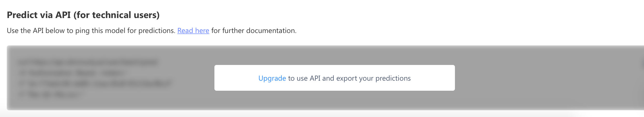
Task: Select the first blurred code line
Action: 88,62
